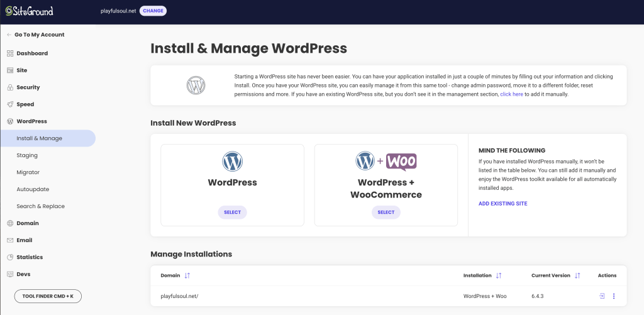
Task: Click the Statistics pie chart icon
Action: 10,257
